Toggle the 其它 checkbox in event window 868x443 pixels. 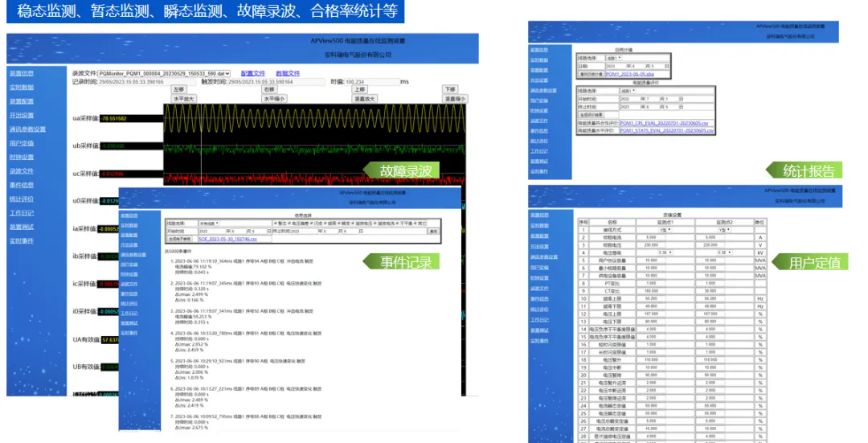pyautogui.click(x=416, y=224)
